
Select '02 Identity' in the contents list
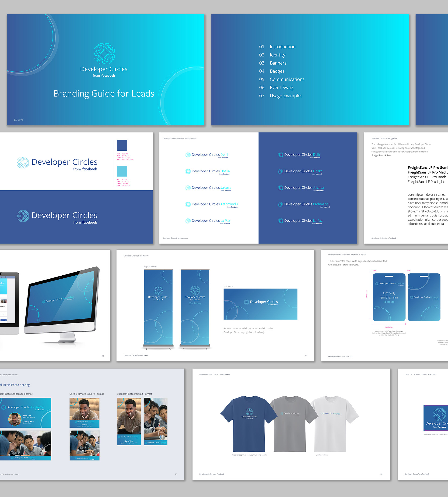point(272,55)
